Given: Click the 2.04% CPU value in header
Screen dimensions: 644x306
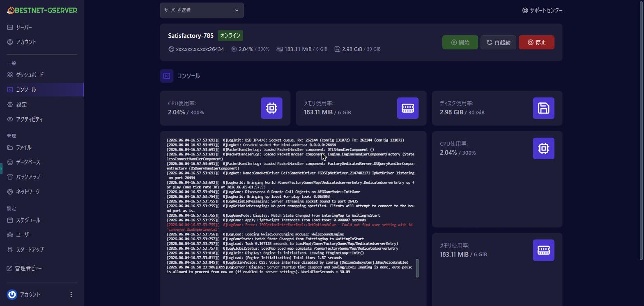Looking at the screenshot, I should click(x=246, y=49).
